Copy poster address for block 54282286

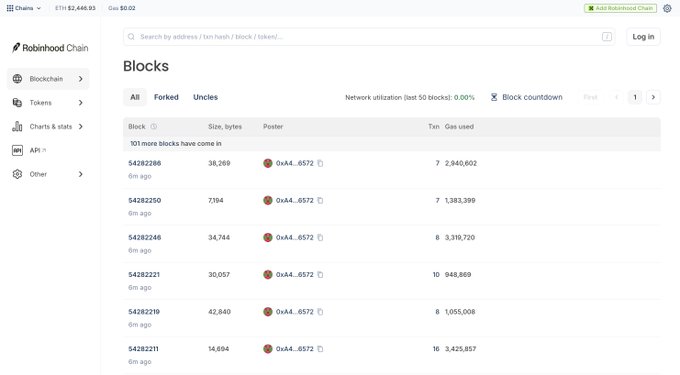[320, 163]
